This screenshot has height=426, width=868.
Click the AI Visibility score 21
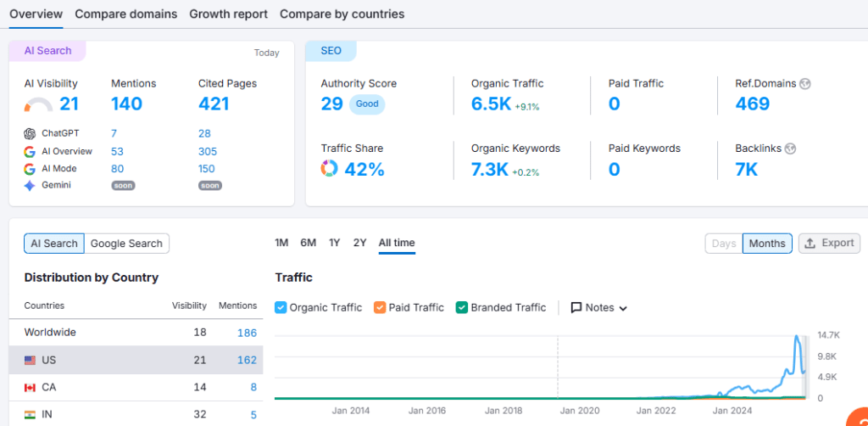coord(70,104)
